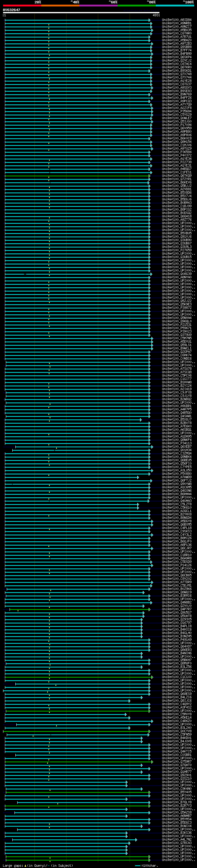The image size is (197, 868).
Task: Select hit label UniRef100_B9SKD1
Action: coord(176,71)
